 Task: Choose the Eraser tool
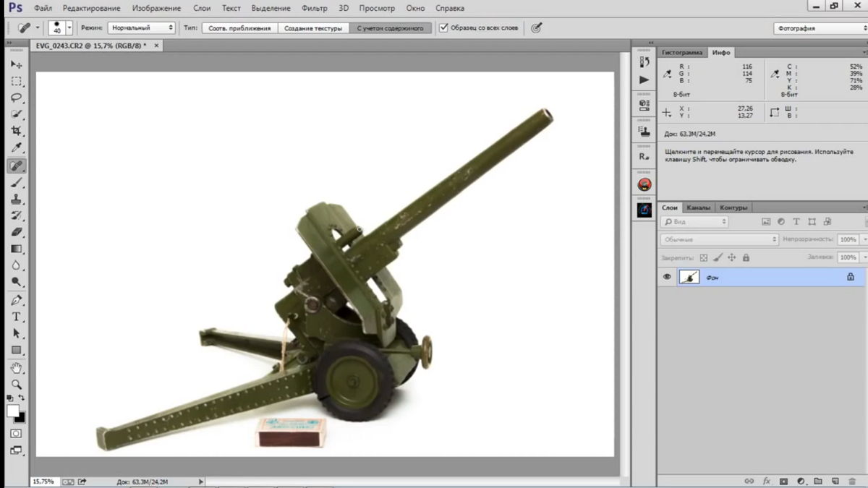[16, 232]
